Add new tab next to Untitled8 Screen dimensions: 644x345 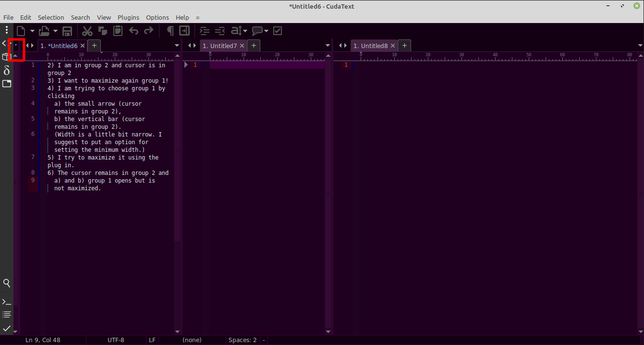(404, 46)
